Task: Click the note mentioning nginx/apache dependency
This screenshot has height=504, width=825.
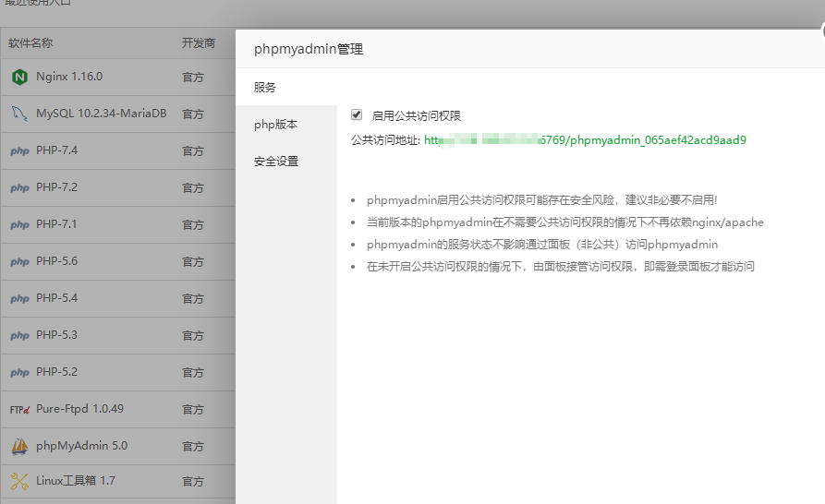Action: coord(565,222)
